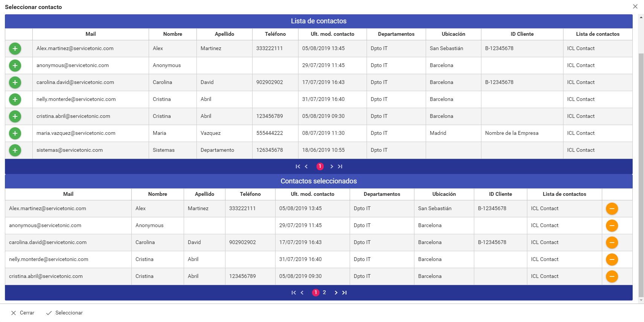644x322 pixels.
Task: Click the vertical scrollbar thumb
Action: click(x=641, y=175)
